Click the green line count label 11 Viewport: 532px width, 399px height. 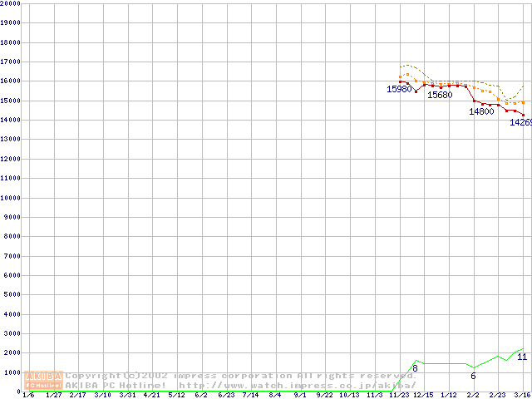coord(522,357)
